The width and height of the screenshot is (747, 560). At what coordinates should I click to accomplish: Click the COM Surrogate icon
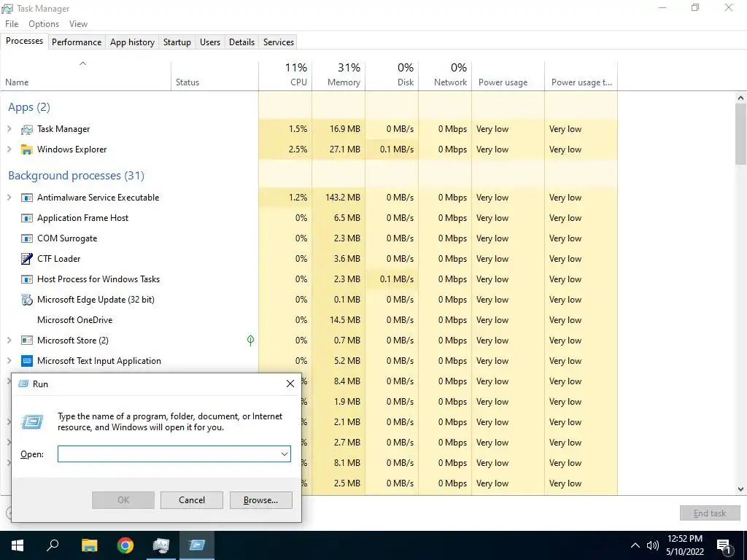(x=27, y=238)
